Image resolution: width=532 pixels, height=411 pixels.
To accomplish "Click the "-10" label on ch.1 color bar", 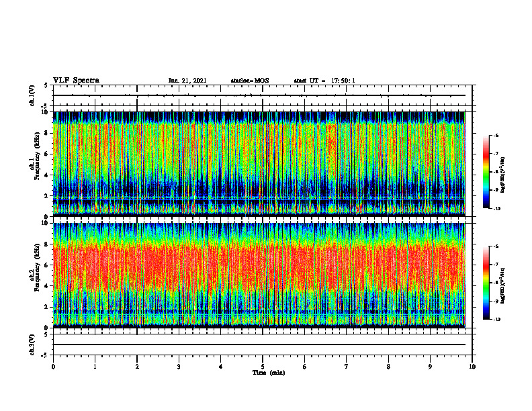I will click(x=496, y=209).
